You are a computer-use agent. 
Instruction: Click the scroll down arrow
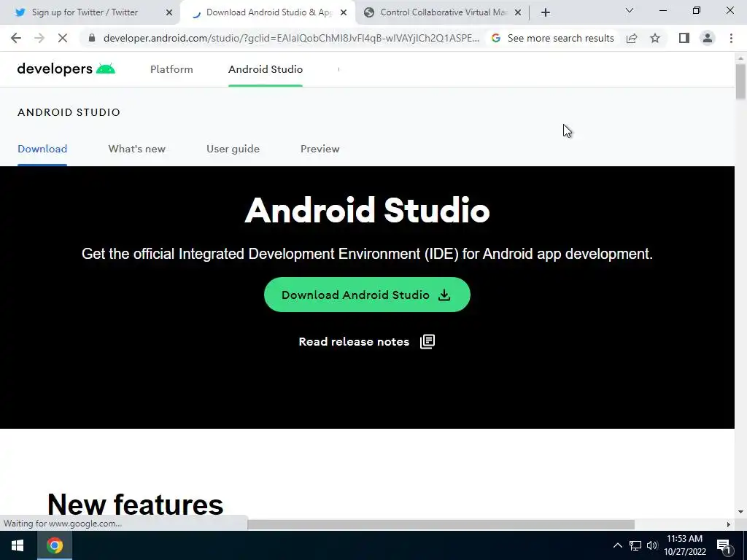[x=740, y=512]
